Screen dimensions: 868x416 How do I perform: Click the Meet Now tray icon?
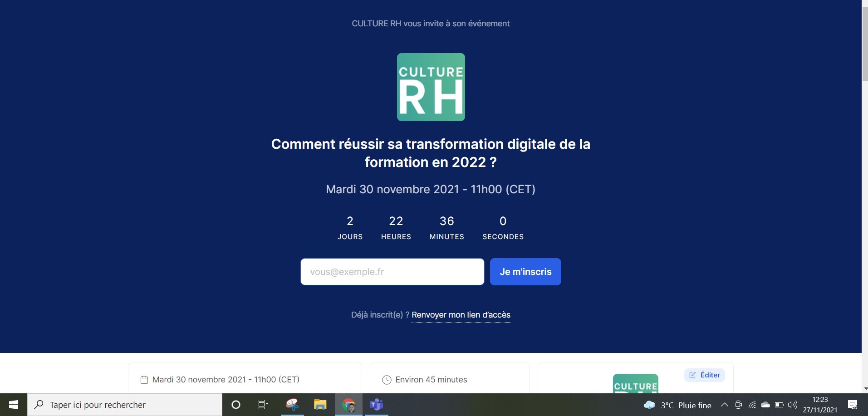pyautogui.click(x=738, y=405)
